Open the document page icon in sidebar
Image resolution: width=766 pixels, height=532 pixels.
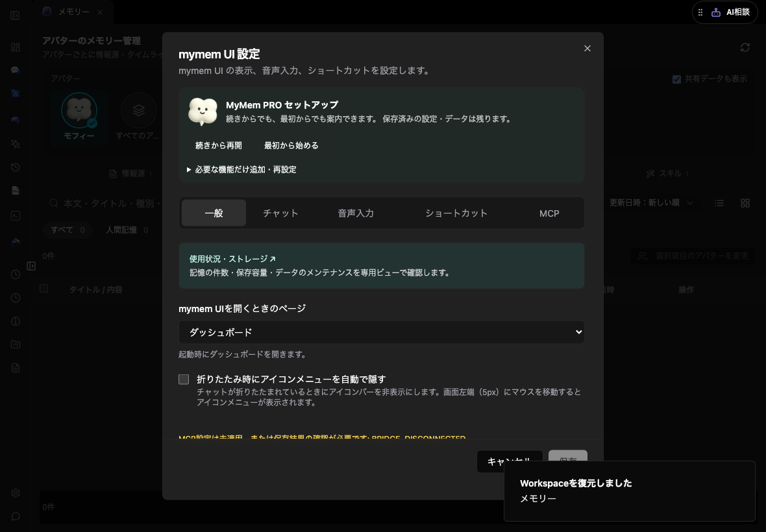coord(16,368)
